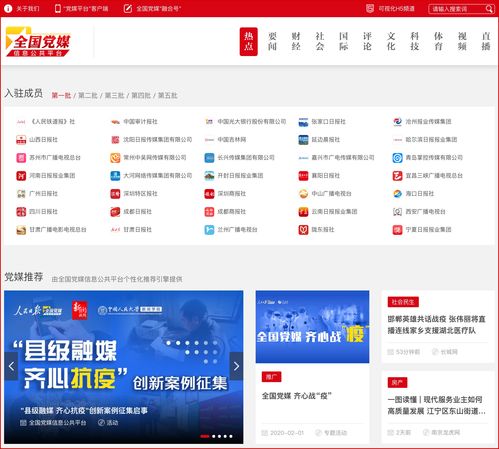Click the 关于我们 info icon
Screen dimensions: 499x449
click(8, 8)
